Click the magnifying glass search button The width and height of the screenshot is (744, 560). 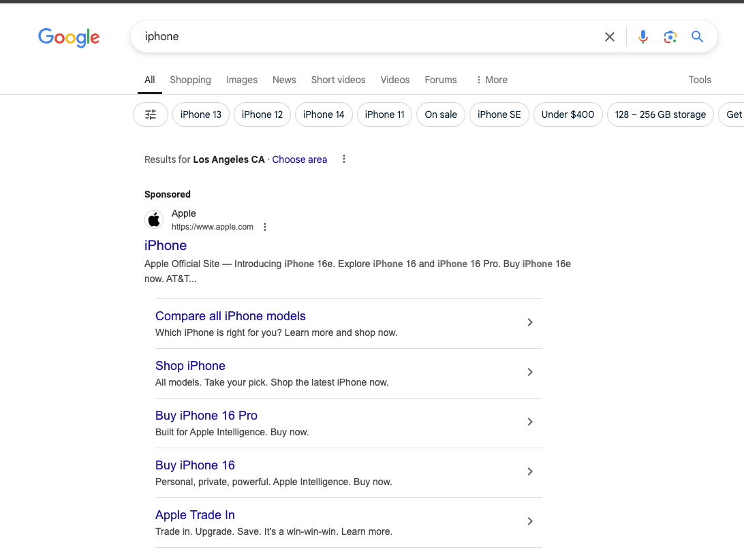coord(697,37)
